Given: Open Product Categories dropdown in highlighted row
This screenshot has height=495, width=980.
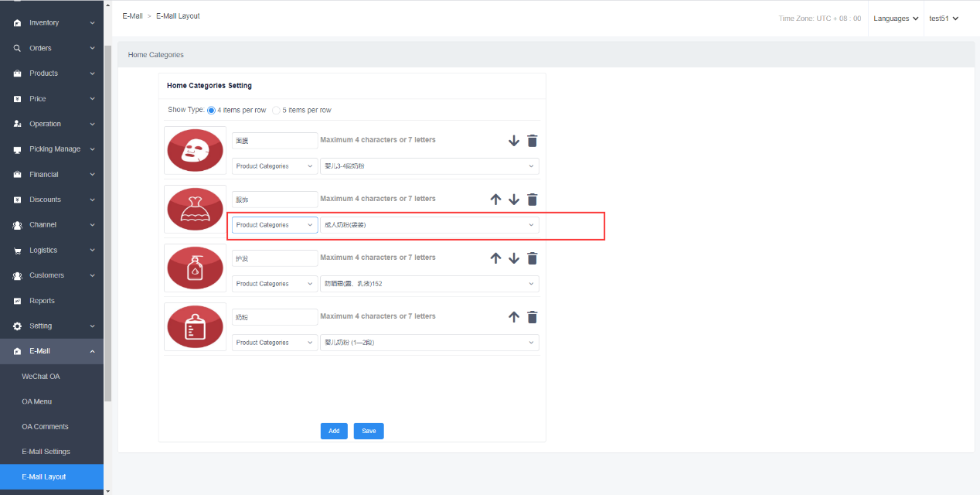Looking at the screenshot, I should [x=274, y=225].
